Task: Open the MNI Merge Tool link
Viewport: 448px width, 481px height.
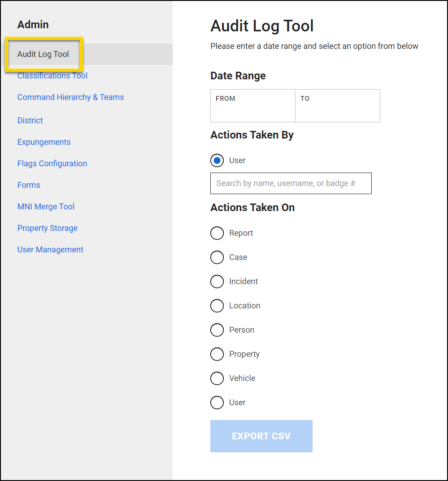Action: click(46, 207)
